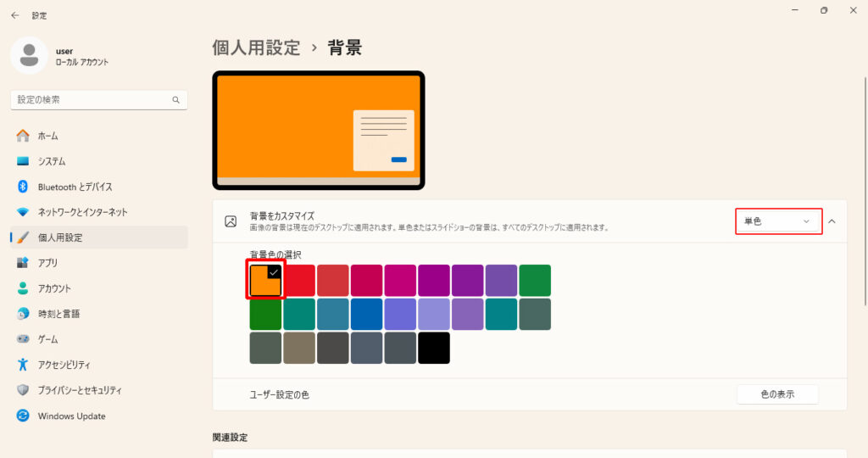Open the アプリ settings category
Viewport: 868px width, 458px height.
pyautogui.click(x=99, y=263)
